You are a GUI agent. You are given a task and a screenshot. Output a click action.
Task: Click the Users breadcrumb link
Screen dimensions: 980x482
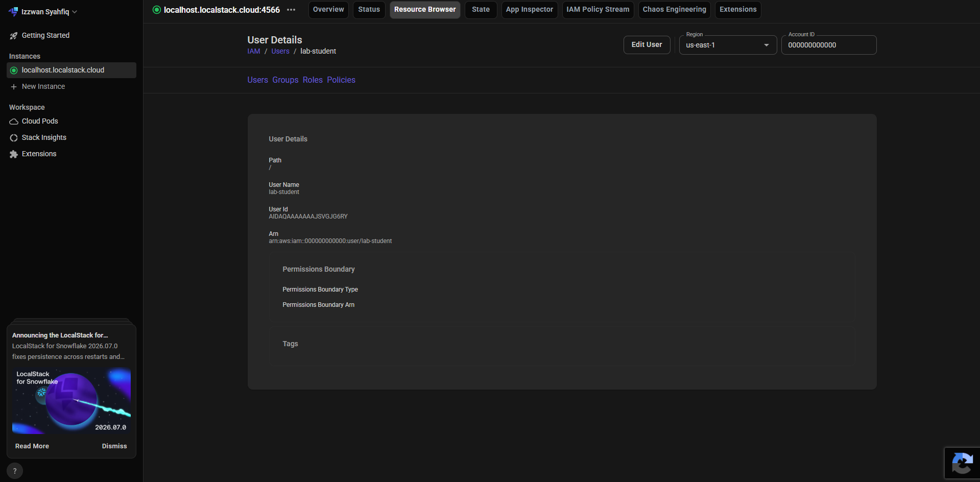coord(280,52)
